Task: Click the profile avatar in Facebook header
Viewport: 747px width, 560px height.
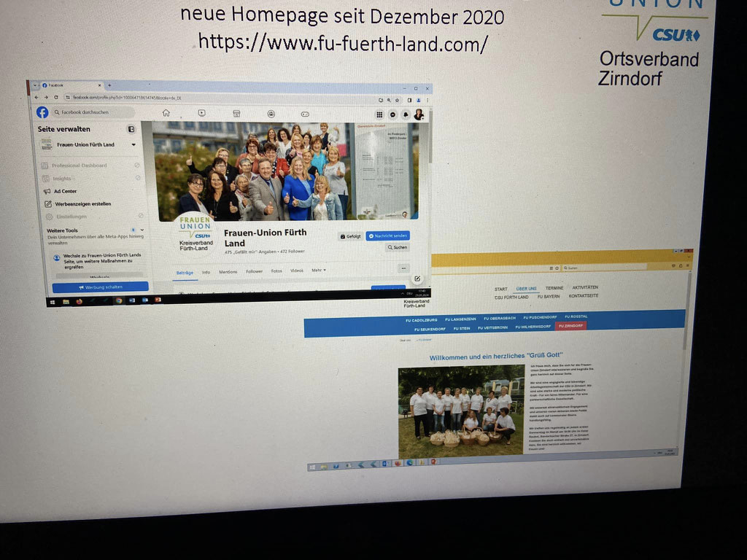Action: point(419,114)
